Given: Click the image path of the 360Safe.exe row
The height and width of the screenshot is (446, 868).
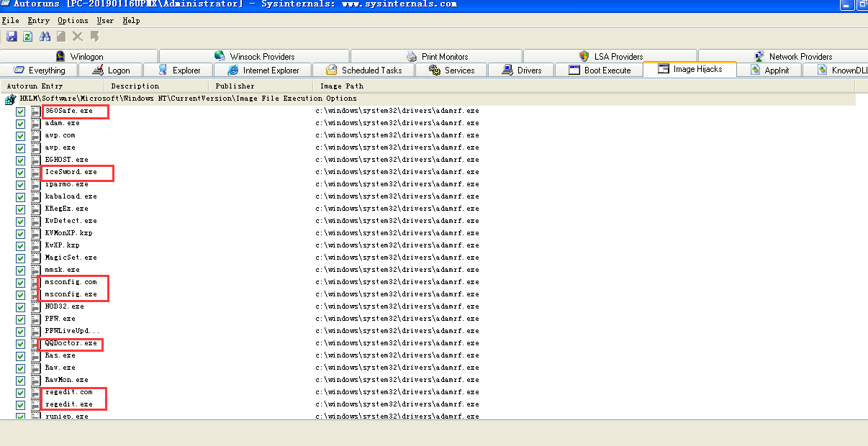Looking at the screenshot, I should click(x=397, y=111).
